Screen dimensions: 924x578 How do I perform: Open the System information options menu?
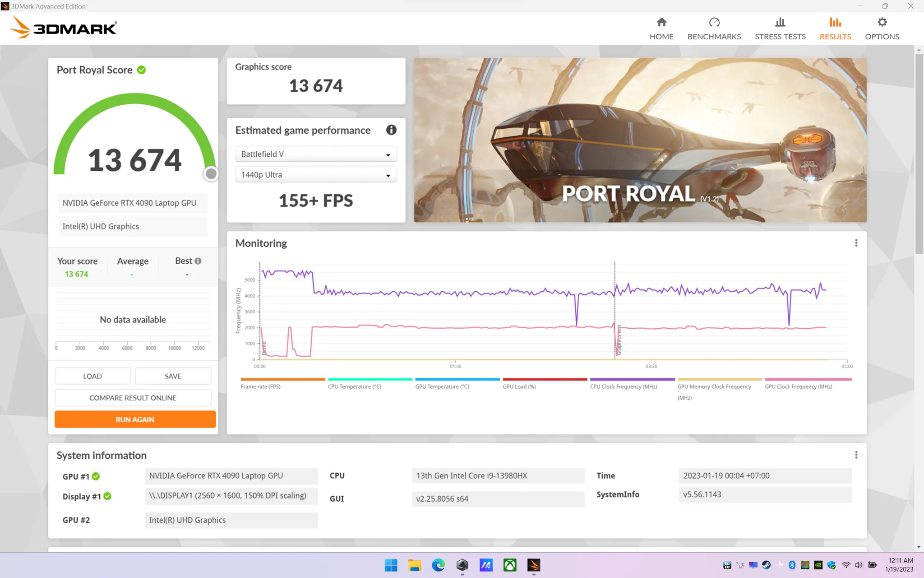tap(856, 455)
